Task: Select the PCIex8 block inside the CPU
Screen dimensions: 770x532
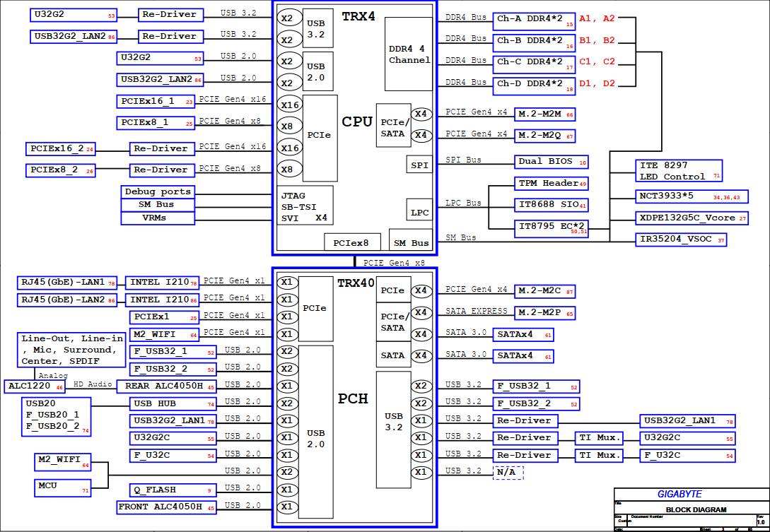Action: pyautogui.click(x=352, y=242)
